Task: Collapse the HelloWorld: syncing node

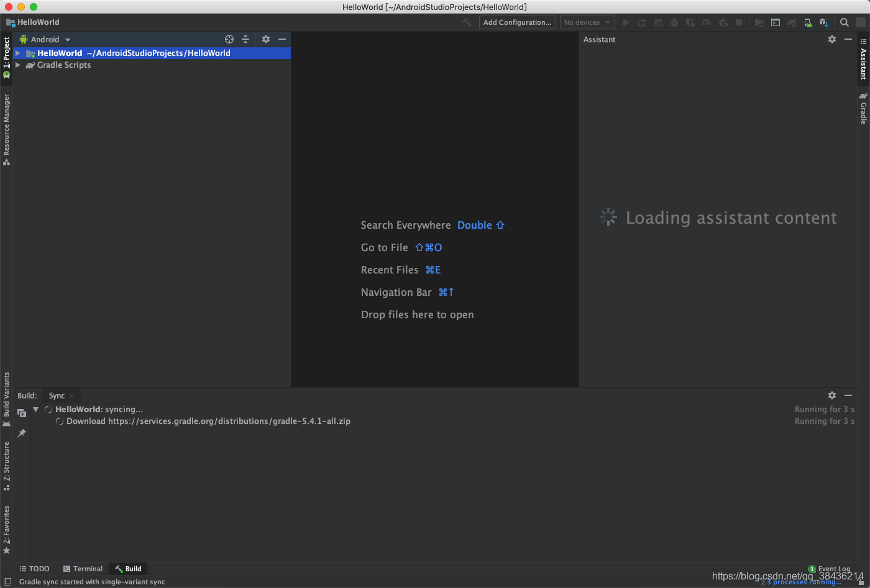Action: [x=36, y=410]
